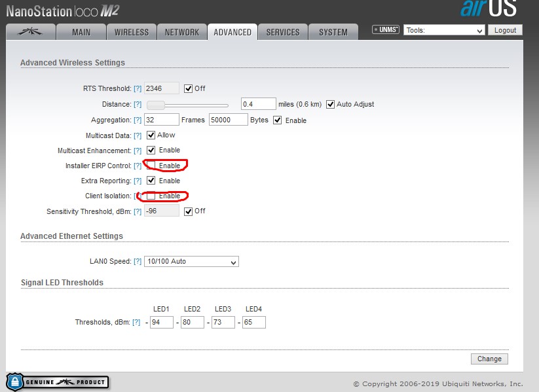Toggle Sensitivity Threshold Off checkbox

click(188, 211)
